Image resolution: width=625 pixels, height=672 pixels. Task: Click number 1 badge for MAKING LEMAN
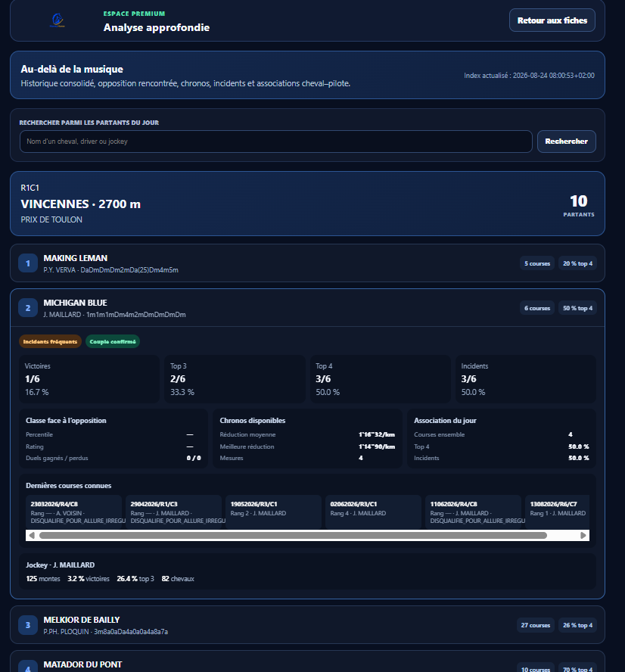[28, 263]
